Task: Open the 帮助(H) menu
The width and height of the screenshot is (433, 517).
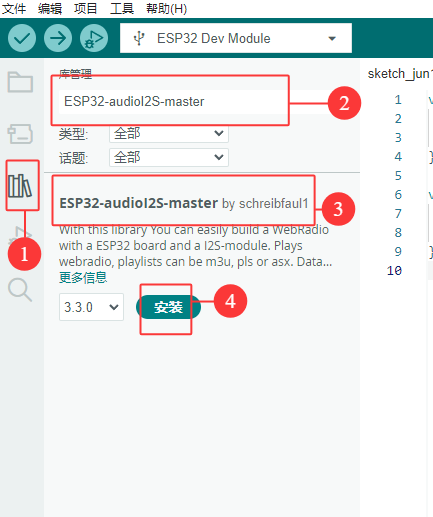Action: [x=166, y=8]
